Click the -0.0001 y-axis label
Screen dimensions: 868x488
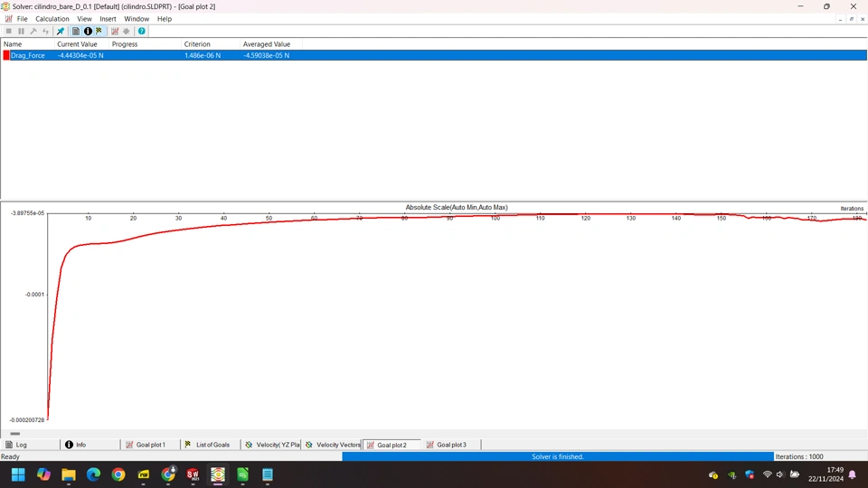(34, 295)
